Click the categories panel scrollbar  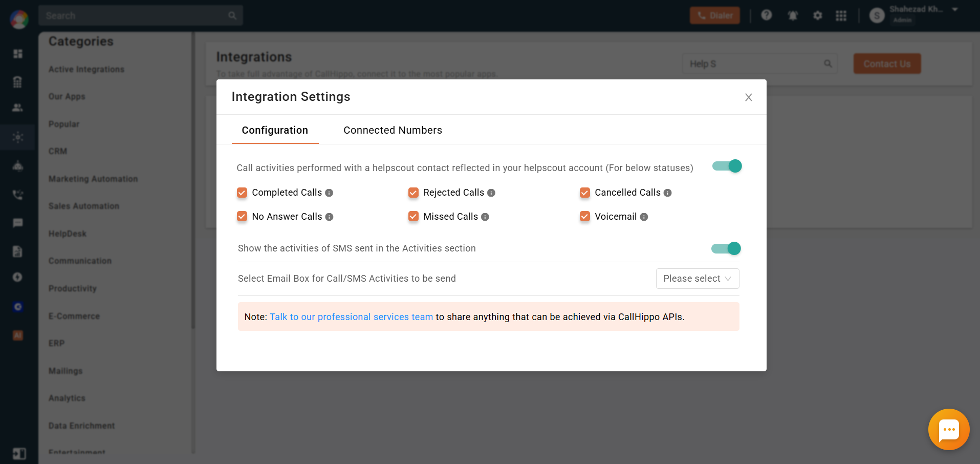193,180
